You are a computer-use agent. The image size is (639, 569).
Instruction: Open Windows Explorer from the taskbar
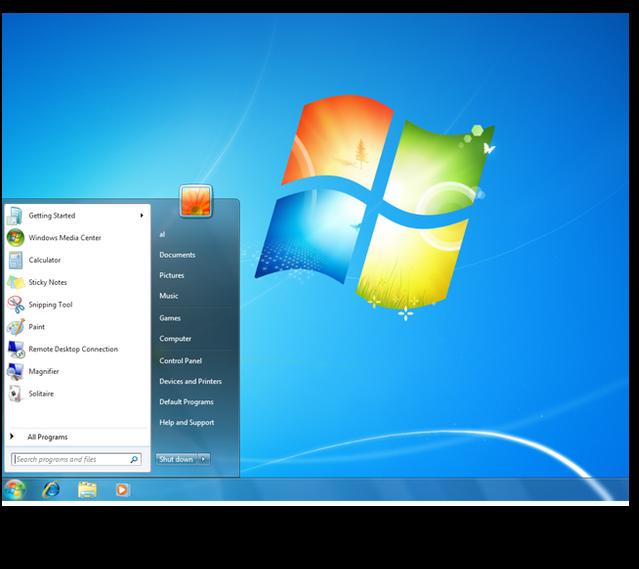87,489
